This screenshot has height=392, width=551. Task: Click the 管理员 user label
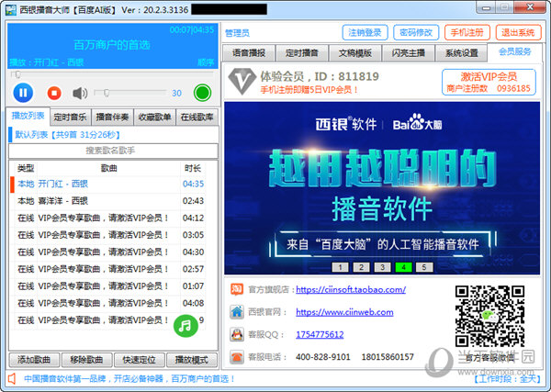[237, 33]
